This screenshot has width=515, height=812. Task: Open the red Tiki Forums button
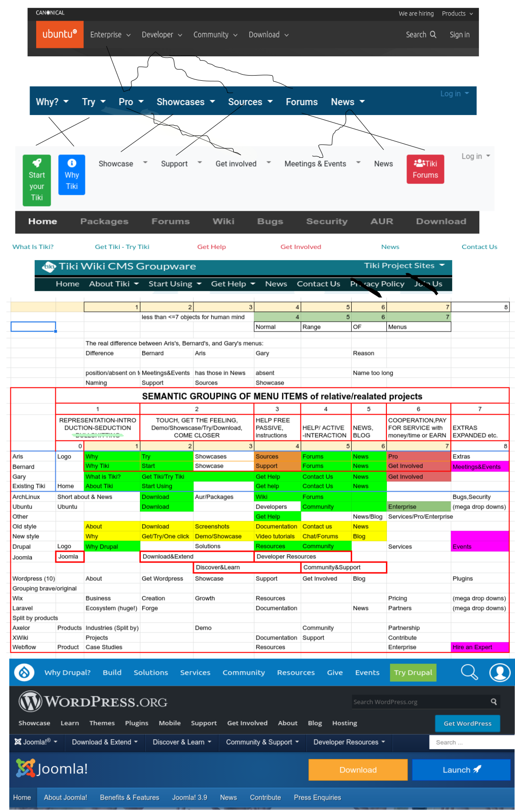[x=425, y=169]
